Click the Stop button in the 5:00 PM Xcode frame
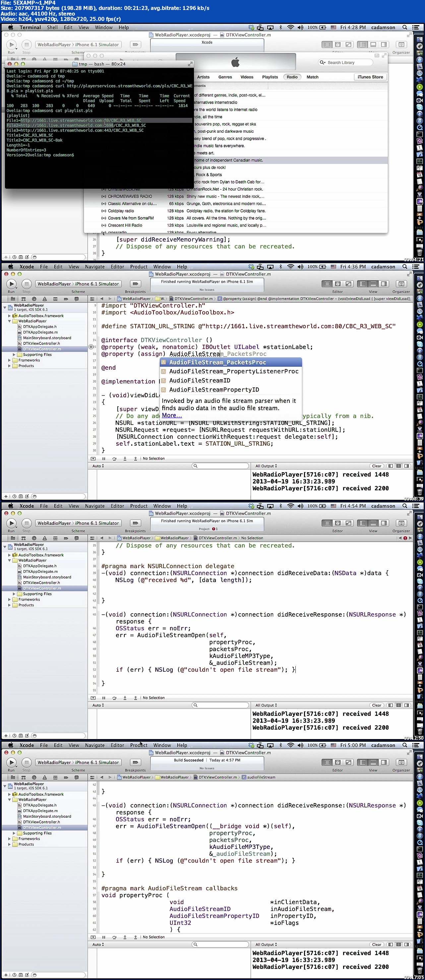 point(26,762)
